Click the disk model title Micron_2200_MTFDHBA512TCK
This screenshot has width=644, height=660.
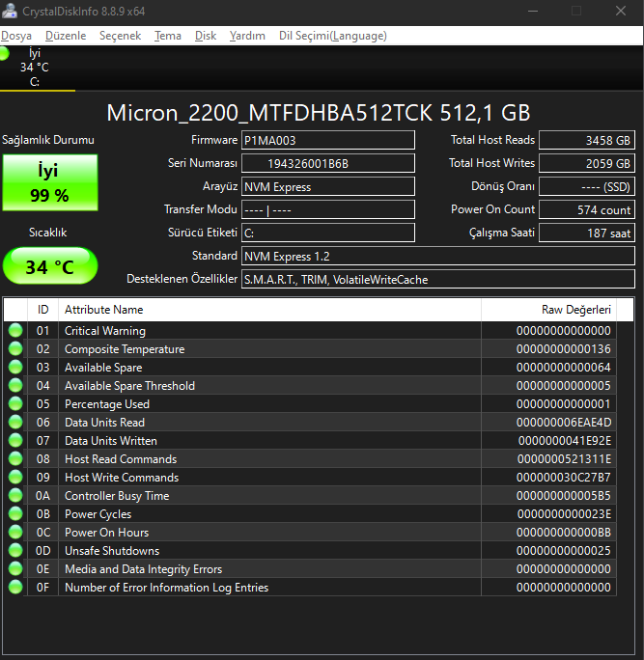coord(269,113)
